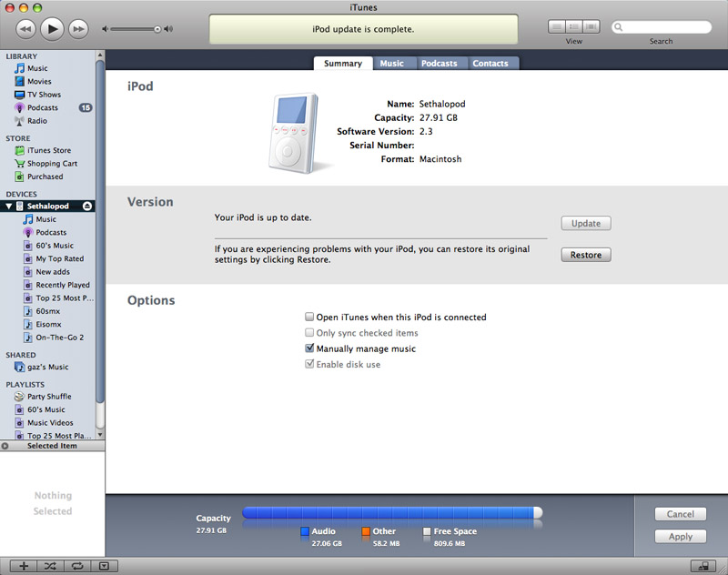Open the 60smx playlist

tap(48, 311)
